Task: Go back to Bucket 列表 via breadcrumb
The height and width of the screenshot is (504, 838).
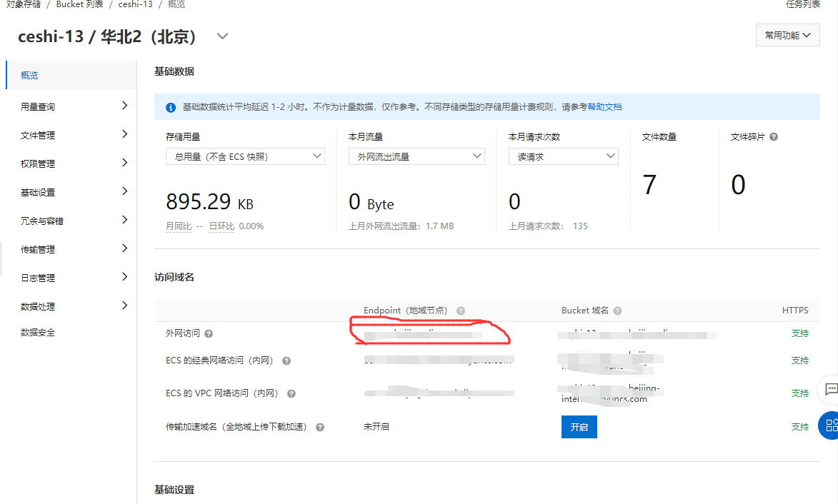Action: [79, 4]
